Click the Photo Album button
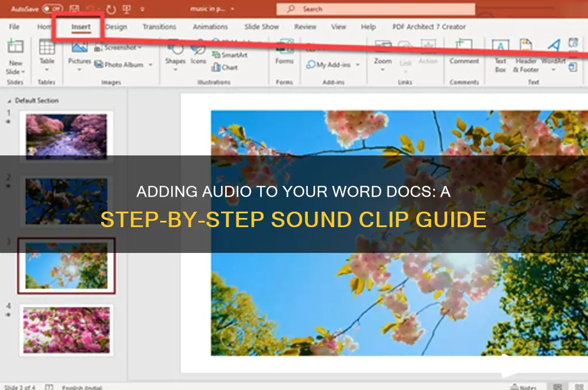 click(x=118, y=64)
